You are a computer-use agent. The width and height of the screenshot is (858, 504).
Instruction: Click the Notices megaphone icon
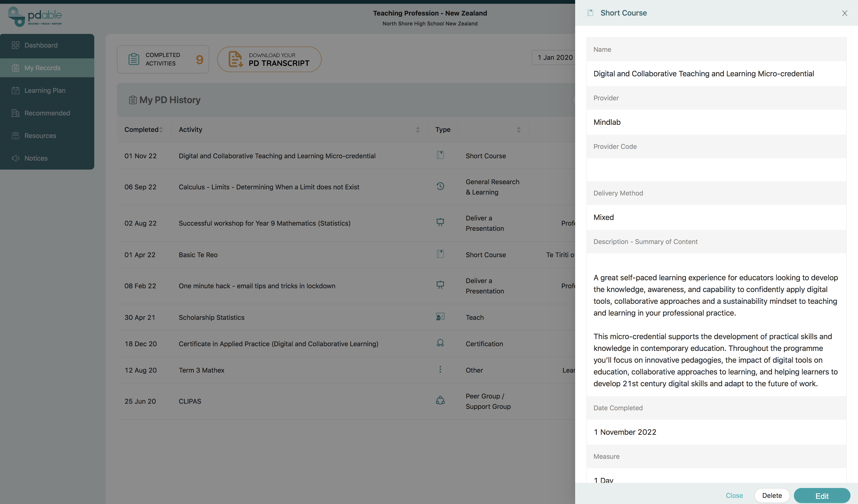pos(15,158)
